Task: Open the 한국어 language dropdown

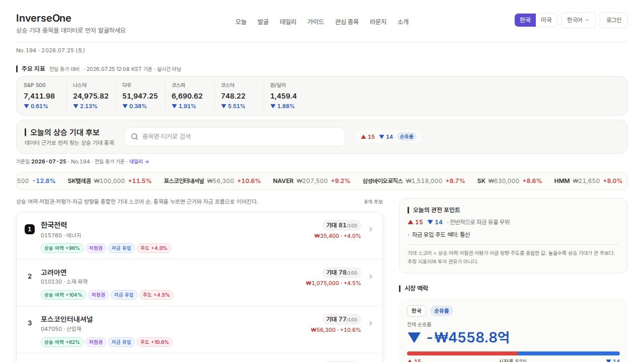Action: pyautogui.click(x=578, y=20)
